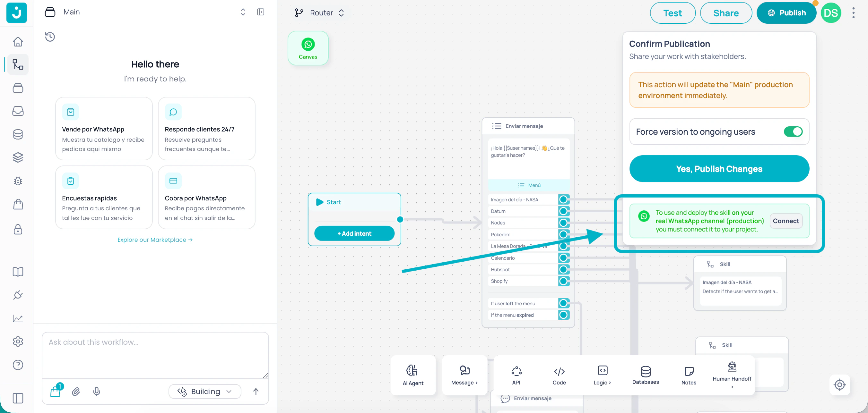Open version history using the clock icon
Image resolution: width=868 pixels, height=413 pixels.
pyautogui.click(x=50, y=37)
